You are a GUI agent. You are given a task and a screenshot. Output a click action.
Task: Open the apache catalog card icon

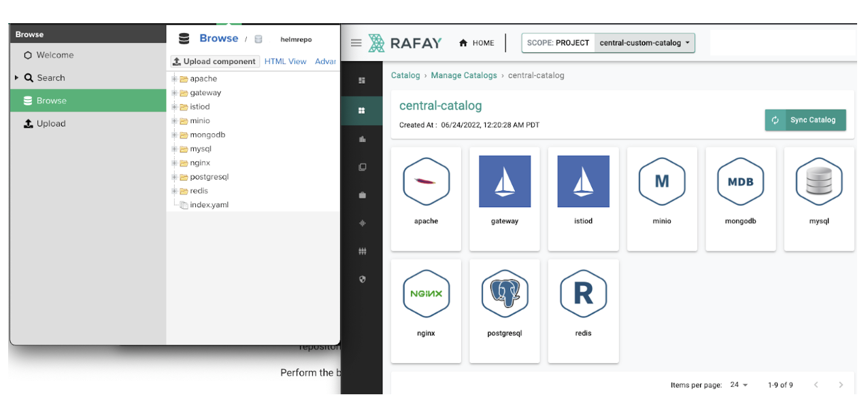[x=426, y=182]
